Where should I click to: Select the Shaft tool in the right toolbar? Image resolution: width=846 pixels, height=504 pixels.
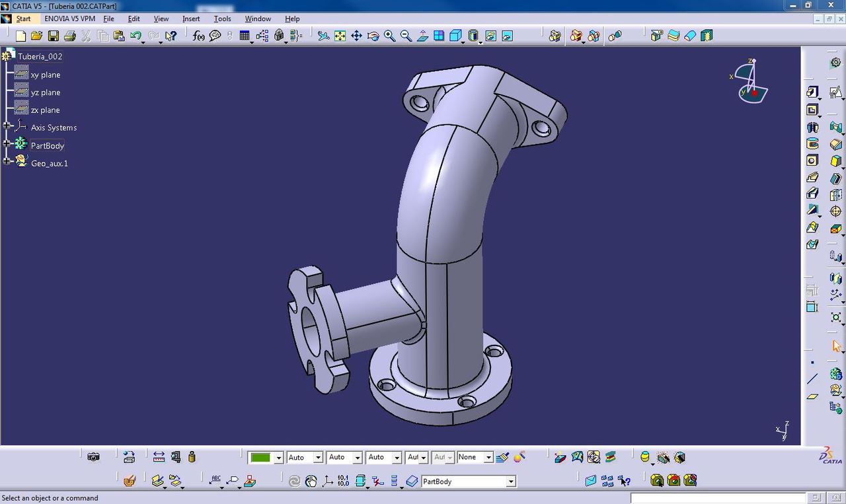pyautogui.click(x=812, y=127)
